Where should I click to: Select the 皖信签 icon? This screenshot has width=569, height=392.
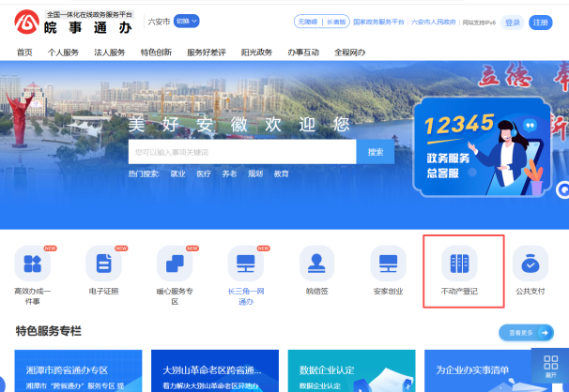click(x=317, y=264)
